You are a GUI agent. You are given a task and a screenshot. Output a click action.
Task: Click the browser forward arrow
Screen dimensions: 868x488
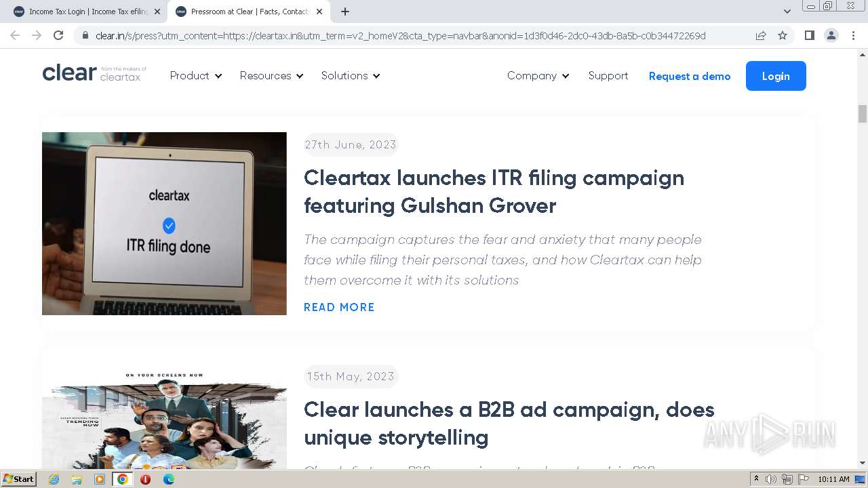[37, 35]
